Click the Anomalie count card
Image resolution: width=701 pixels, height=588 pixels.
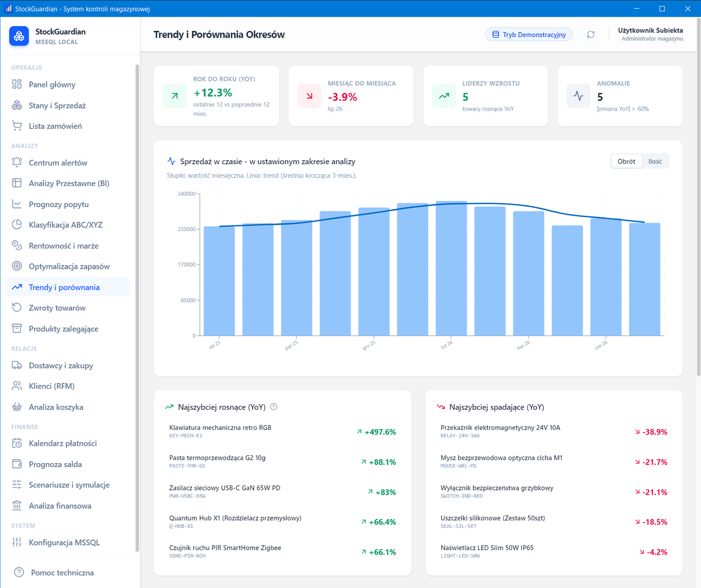[620, 96]
